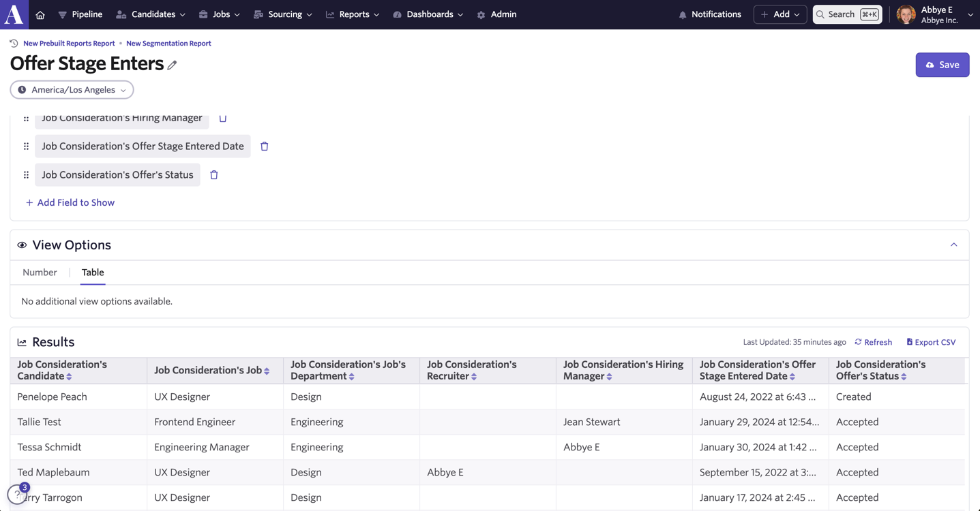Click the Search field

click(x=847, y=14)
